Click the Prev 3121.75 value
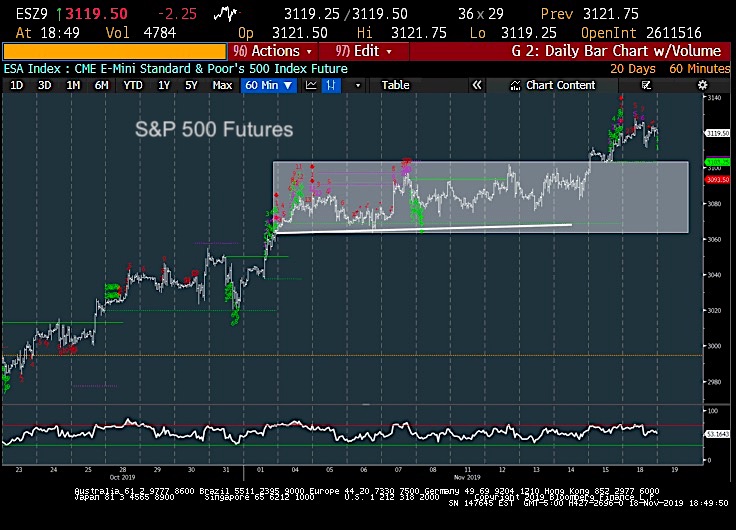 click(590, 14)
